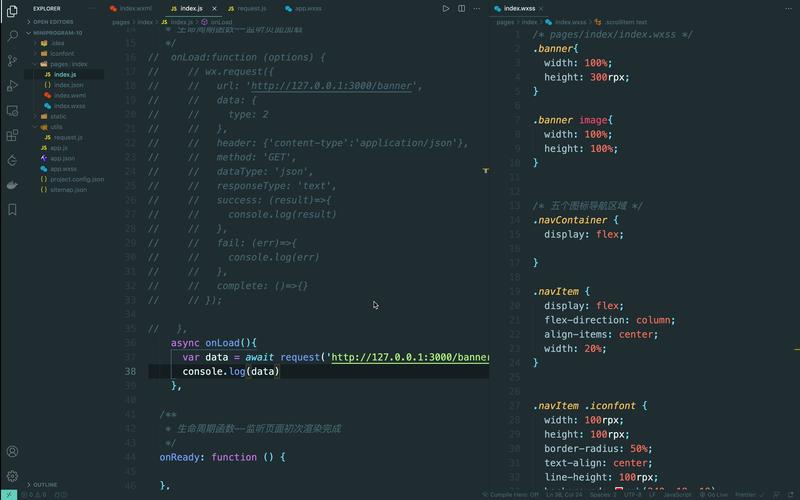Open the Bookmarks view icon
Screen dimensions: 800x500
pos(12,210)
